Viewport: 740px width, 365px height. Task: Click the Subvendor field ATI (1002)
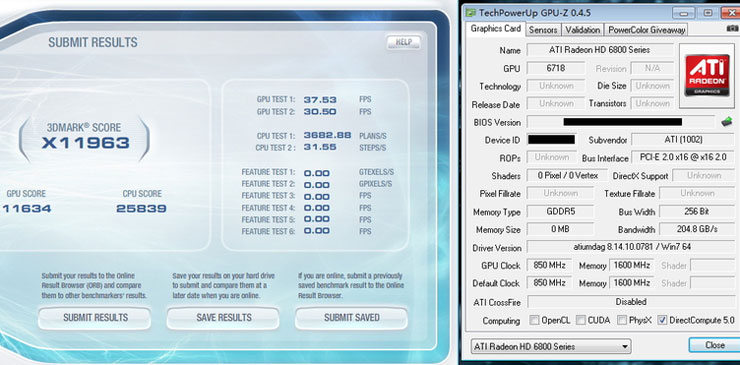pos(682,140)
